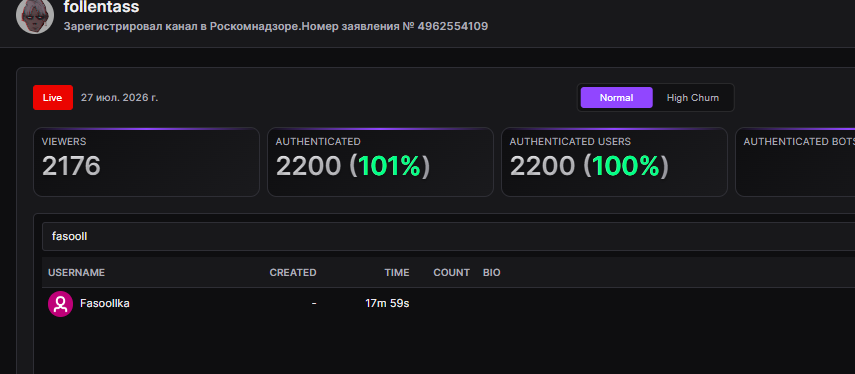Click the VIEWERS 2176 stat card

point(146,162)
